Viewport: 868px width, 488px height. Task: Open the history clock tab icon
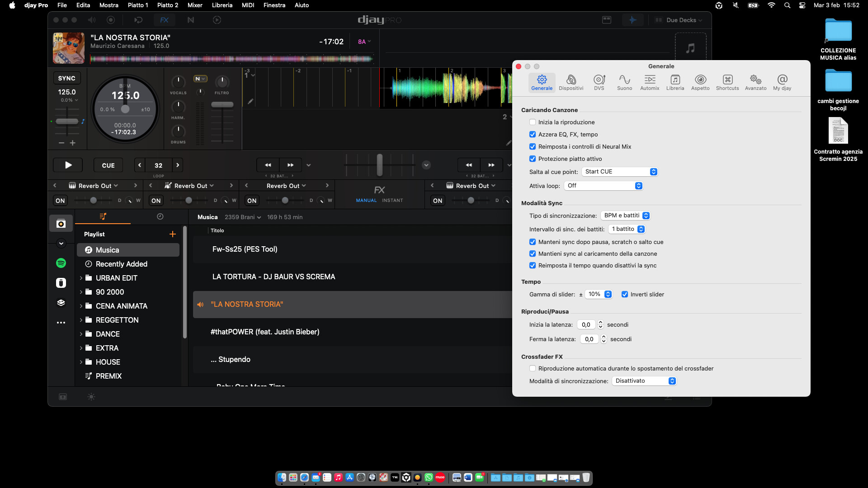pos(160,217)
